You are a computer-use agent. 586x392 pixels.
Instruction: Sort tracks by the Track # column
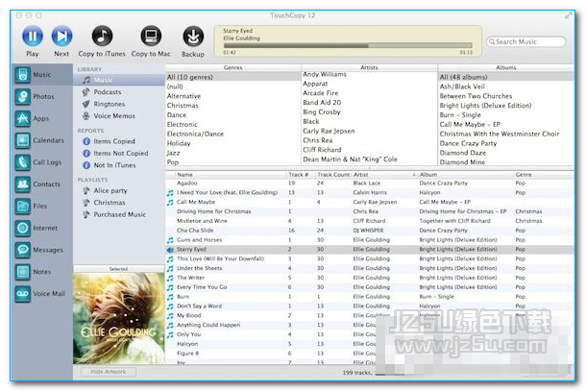(x=301, y=175)
